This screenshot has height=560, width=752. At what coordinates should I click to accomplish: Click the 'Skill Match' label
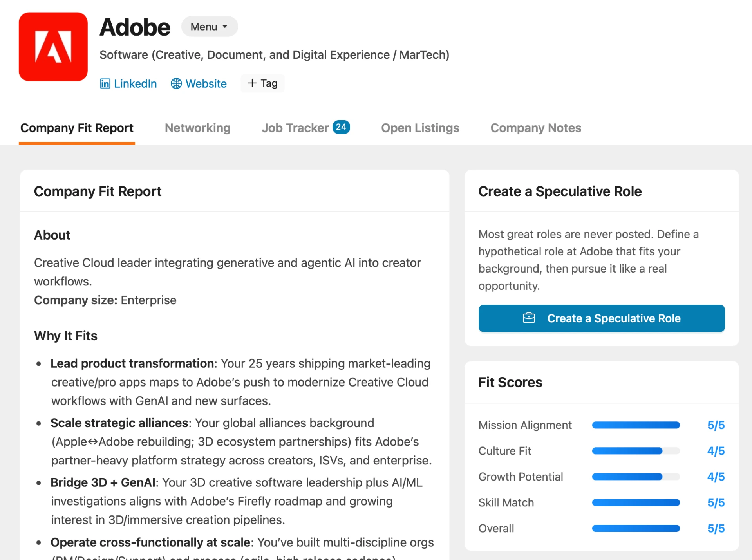[506, 502]
